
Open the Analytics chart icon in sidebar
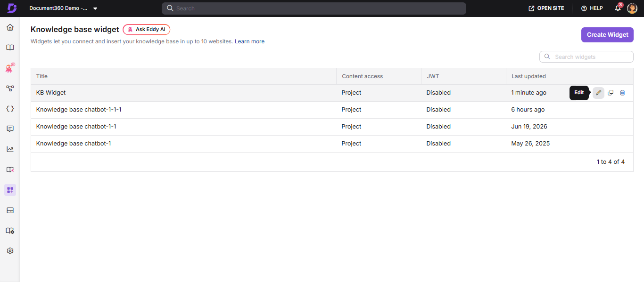[x=10, y=149]
